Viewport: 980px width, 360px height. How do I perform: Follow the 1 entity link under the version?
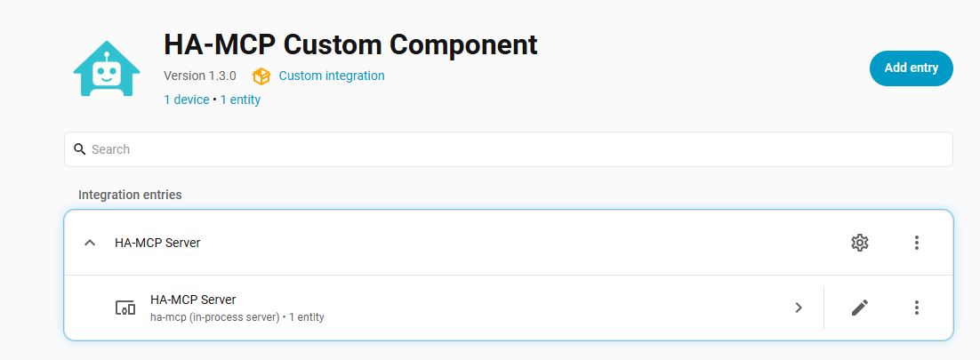pyautogui.click(x=240, y=100)
